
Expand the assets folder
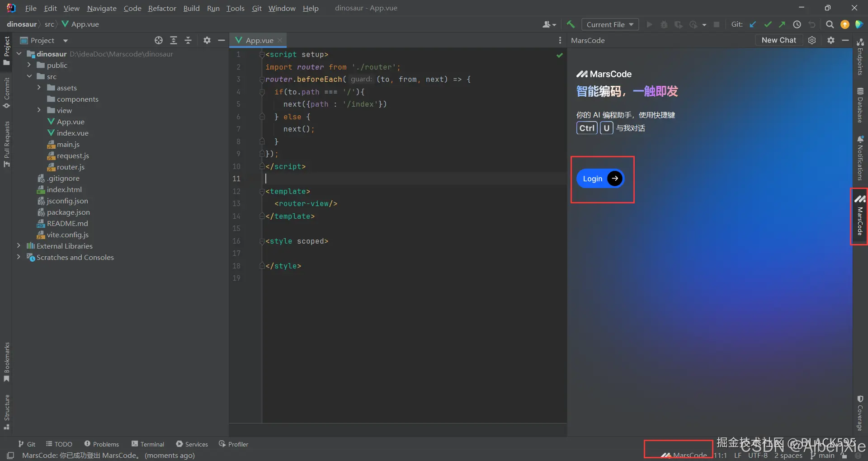[x=39, y=88]
